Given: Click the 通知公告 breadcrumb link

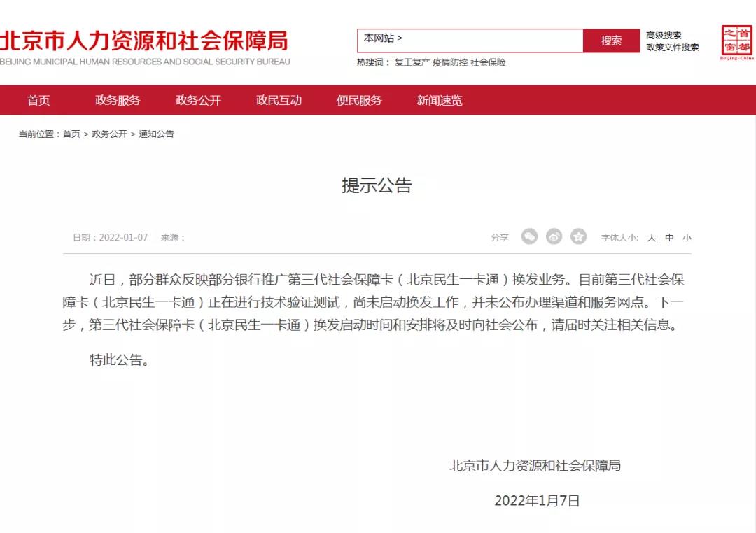Looking at the screenshot, I should point(156,134).
